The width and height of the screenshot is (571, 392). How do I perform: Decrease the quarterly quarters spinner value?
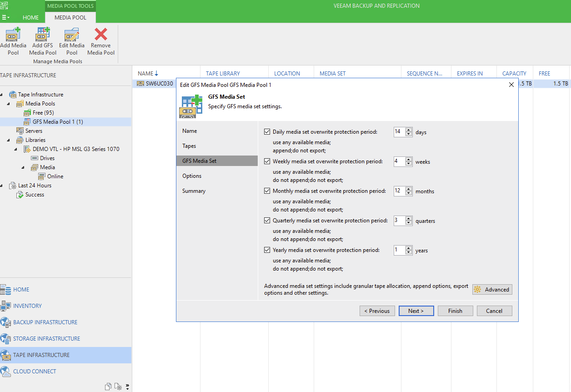point(409,223)
